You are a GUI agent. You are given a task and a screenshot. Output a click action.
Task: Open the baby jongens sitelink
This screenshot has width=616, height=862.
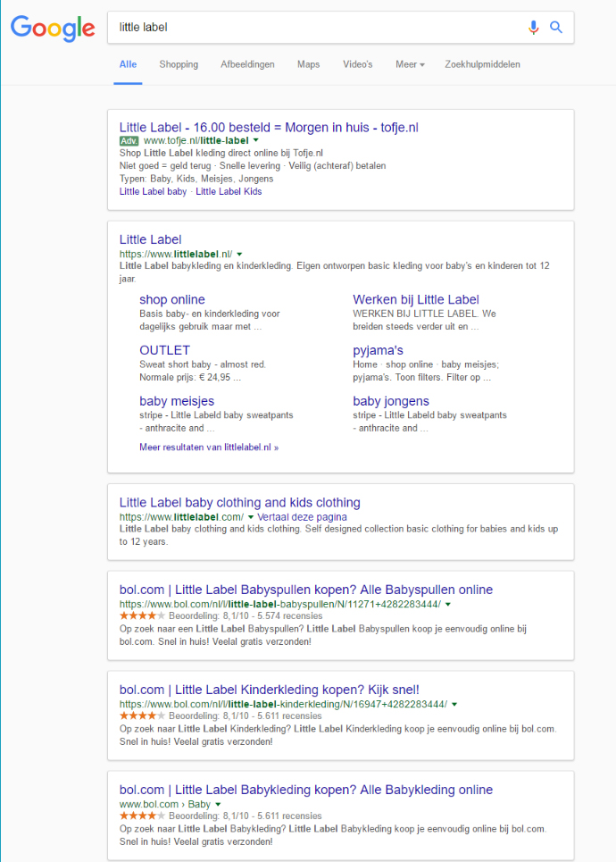[x=391, y=401]
